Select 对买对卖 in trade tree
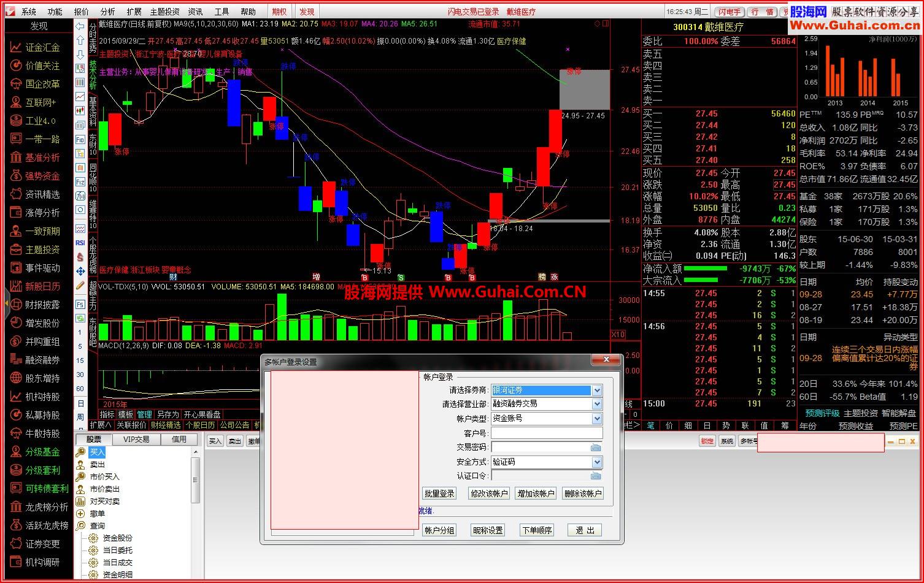 point(104,501)
